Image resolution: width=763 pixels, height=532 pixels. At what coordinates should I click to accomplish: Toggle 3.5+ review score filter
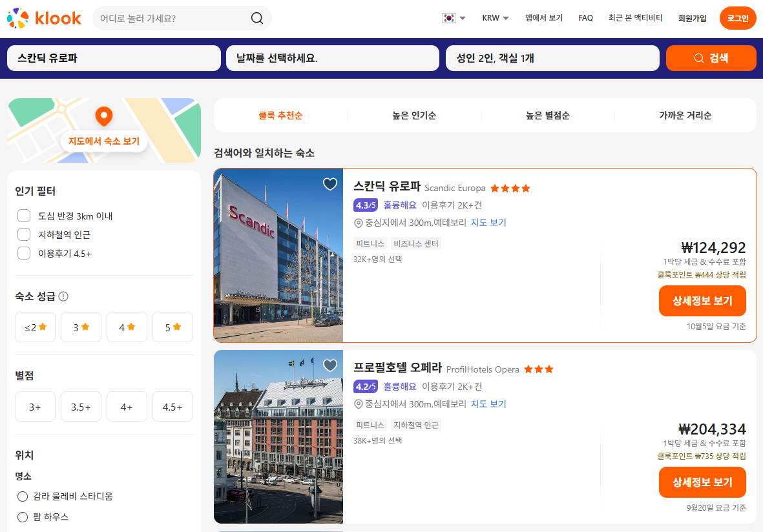81,407
